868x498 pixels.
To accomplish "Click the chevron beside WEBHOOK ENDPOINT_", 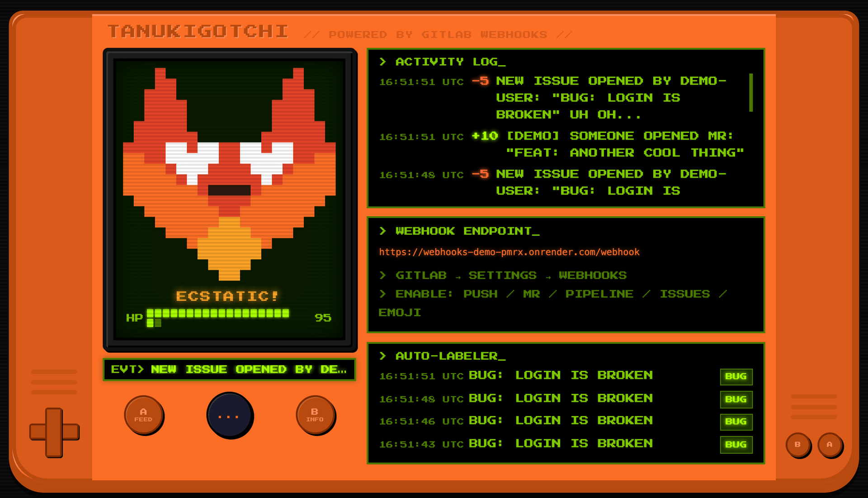I will (383, 231).
